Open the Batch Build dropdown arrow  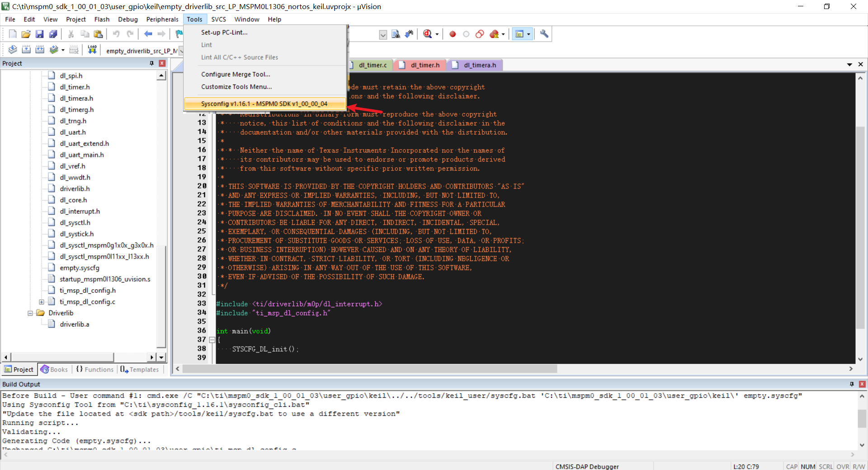pos(63,50)
